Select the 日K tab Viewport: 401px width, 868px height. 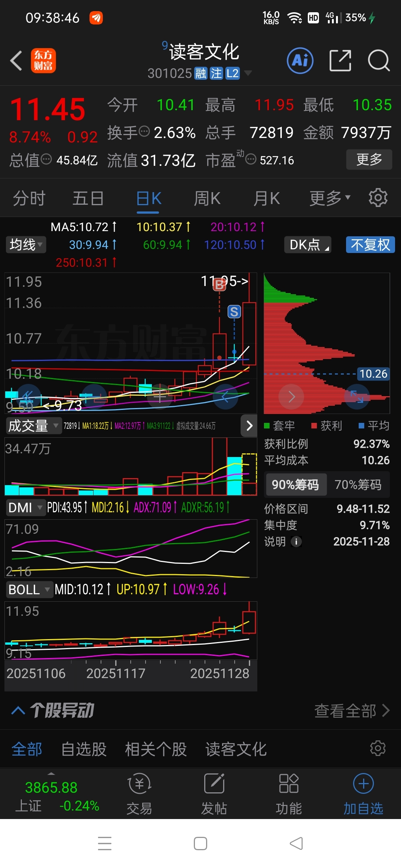point(148,198)
